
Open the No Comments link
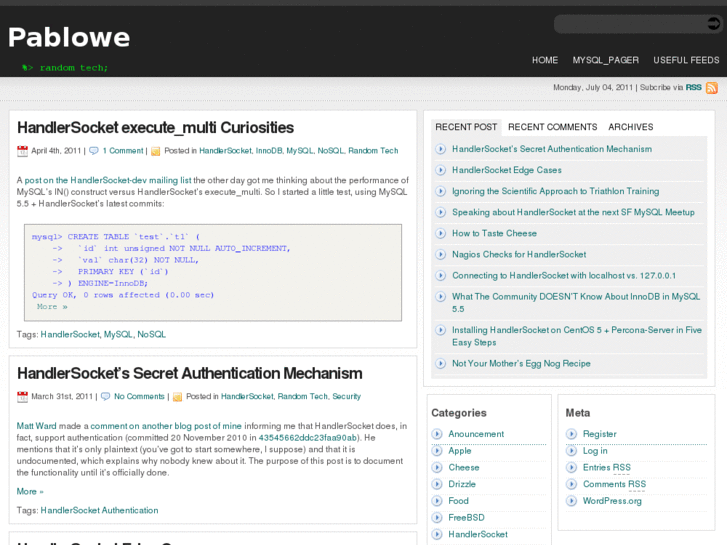pyautogui.click(x=139, y=397)
